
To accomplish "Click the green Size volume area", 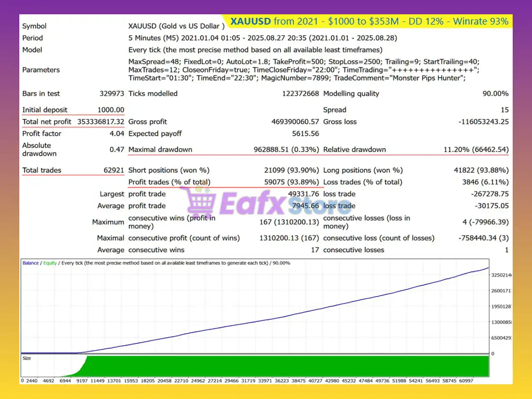I will [287, 366].
